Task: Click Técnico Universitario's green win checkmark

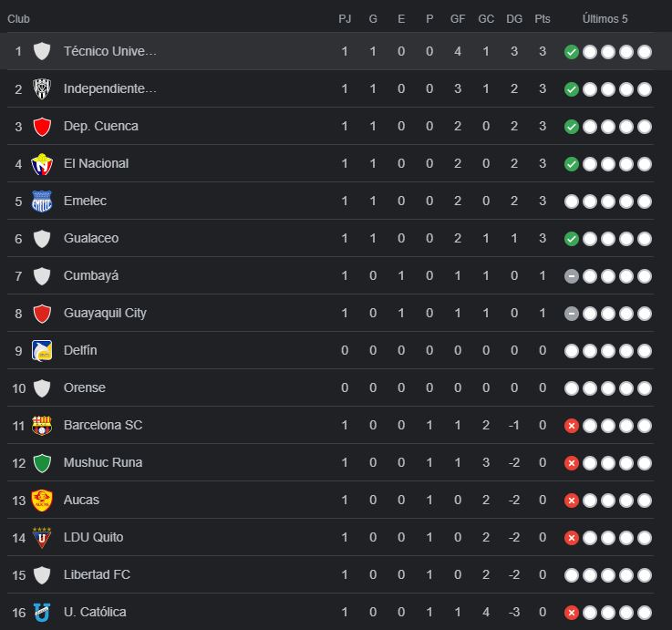Action: [572, 52]
